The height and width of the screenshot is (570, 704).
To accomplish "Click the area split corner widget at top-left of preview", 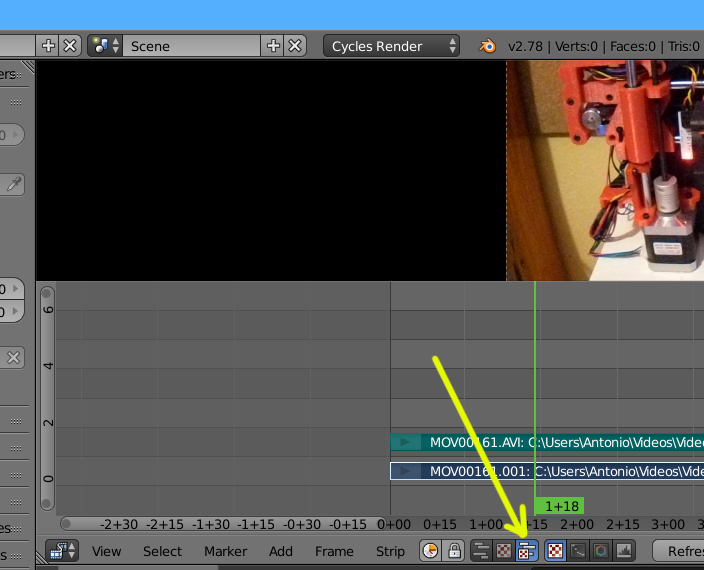I will (28, 66).
